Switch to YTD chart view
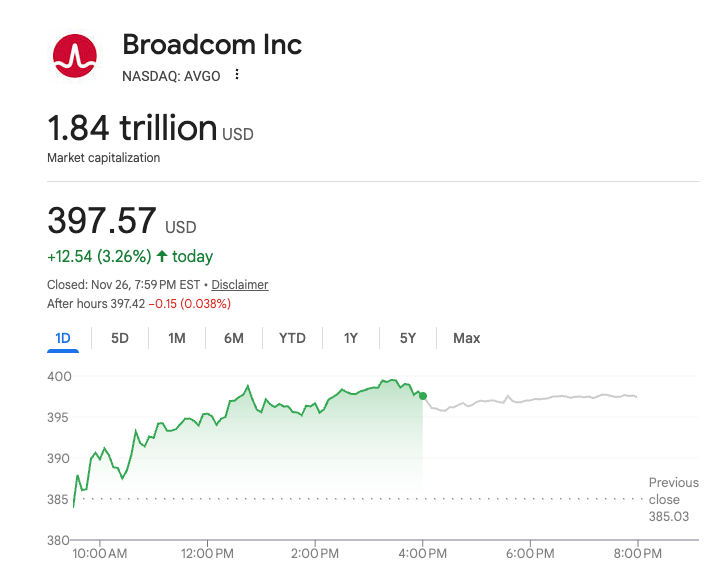The width and height of the screenshot is (710, 585). coord(292,338)
